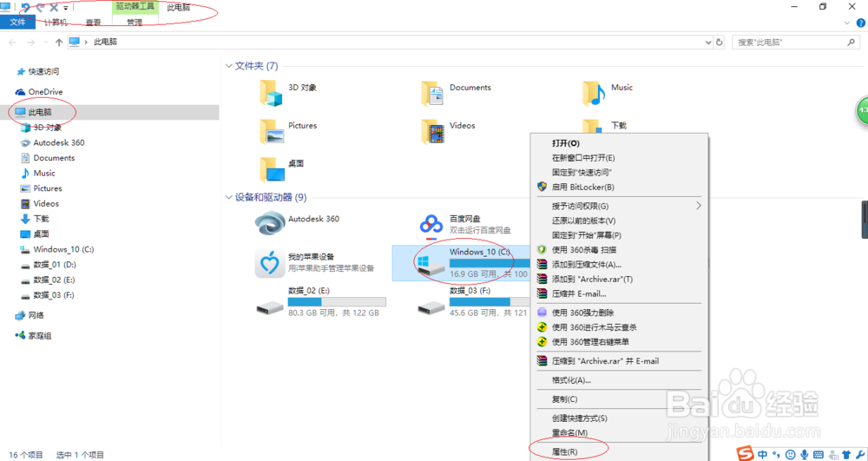
Task: Click the navigate forward arrow
Action: tap(31, 42)
